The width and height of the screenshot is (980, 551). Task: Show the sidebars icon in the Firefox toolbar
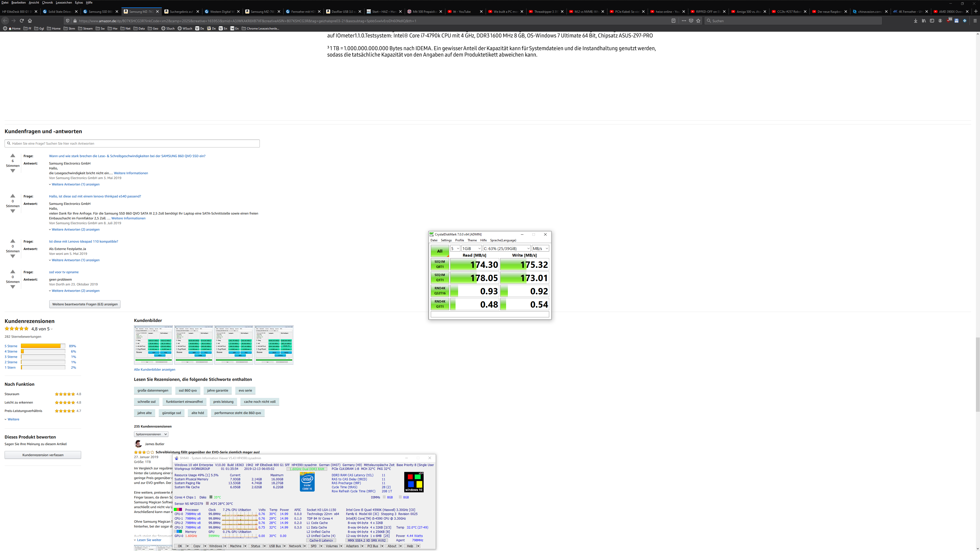(932, 20)
